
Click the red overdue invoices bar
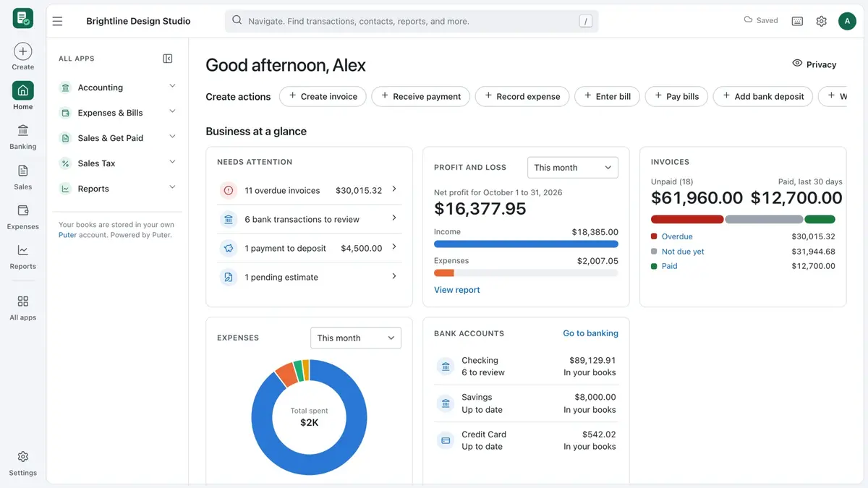[x=687, y=219]
